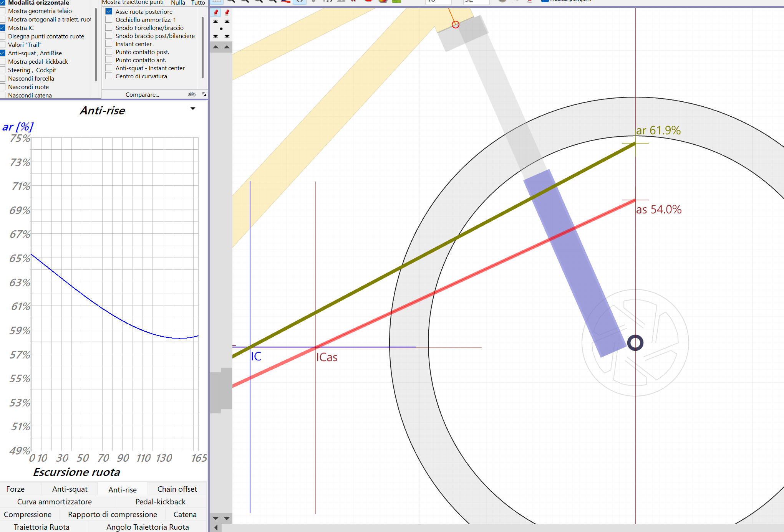Enable Mostra geometria telaio checkbox
The image size is (784, 532).
3,11
